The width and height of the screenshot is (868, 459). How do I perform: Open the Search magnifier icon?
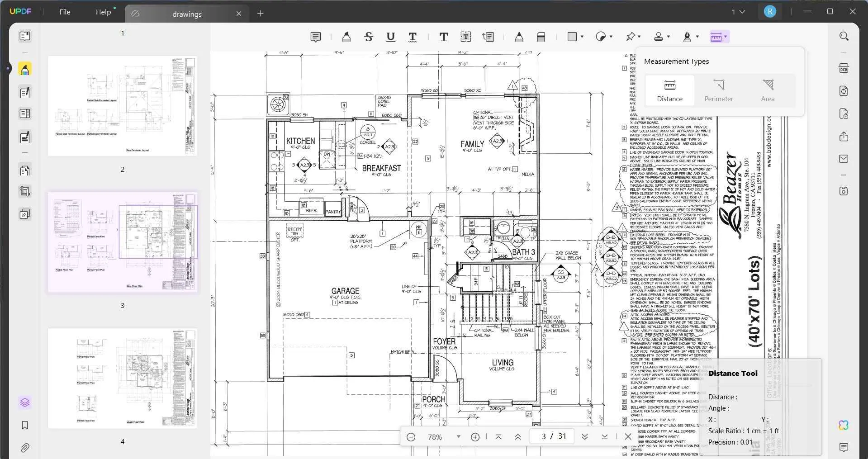[844, 36]
